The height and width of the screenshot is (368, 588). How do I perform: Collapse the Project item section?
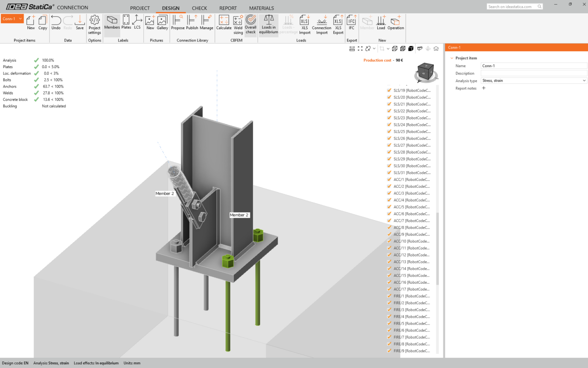[x=452, y=58]
